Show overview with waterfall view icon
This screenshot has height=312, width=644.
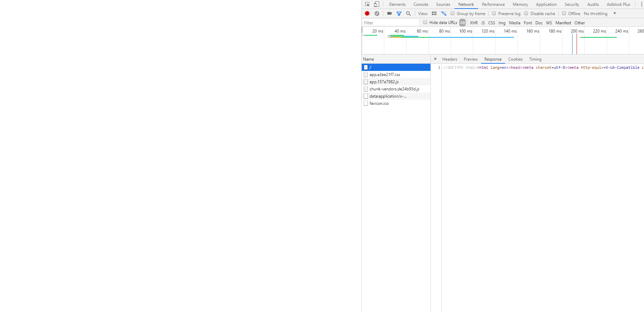click(444, 13)
